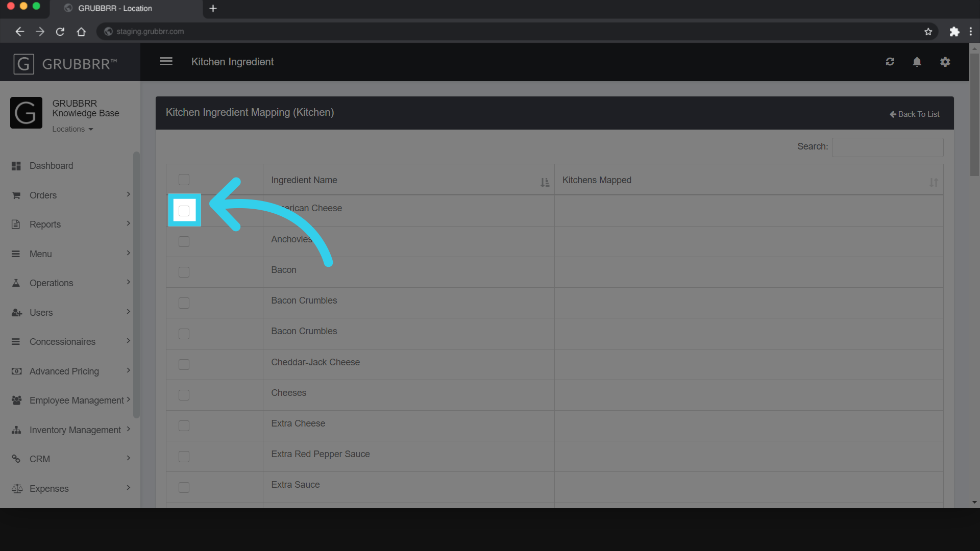
Task: Click into the Search input field
Action: tap(887, 147)
